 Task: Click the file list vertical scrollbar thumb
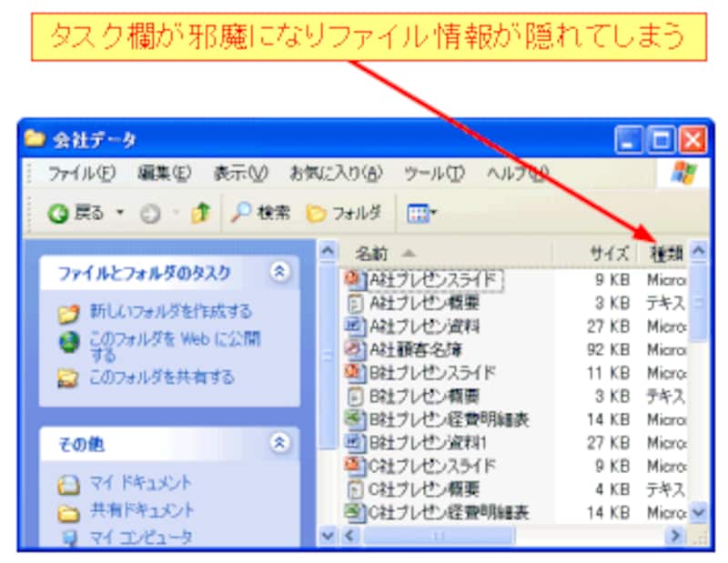699,303
